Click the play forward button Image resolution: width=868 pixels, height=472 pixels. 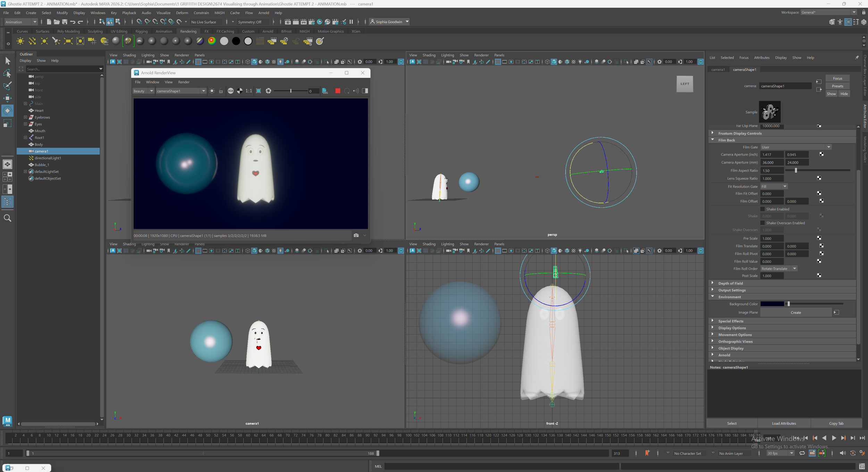834,438
